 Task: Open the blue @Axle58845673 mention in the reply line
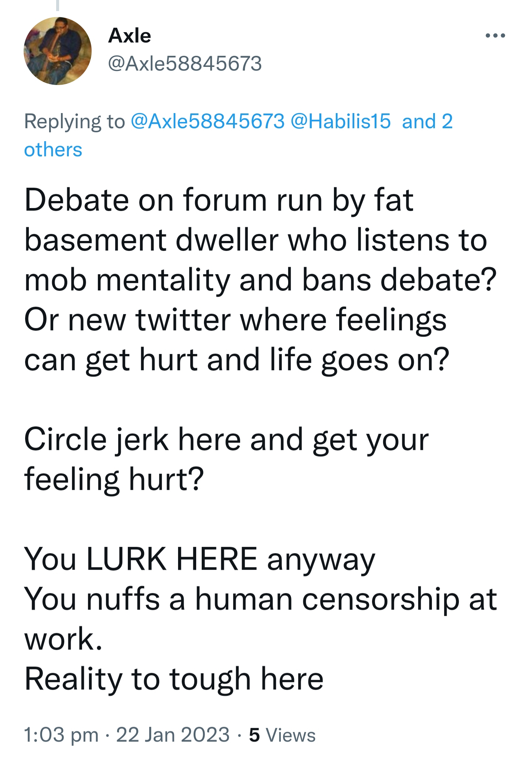pyautogui.click(x=208, y=121)
